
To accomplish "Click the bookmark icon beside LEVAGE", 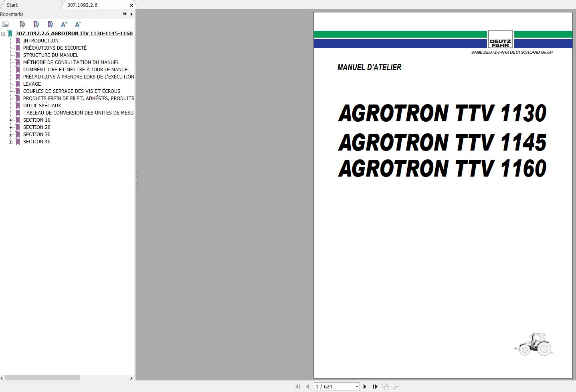I will (x=18, y=84).
